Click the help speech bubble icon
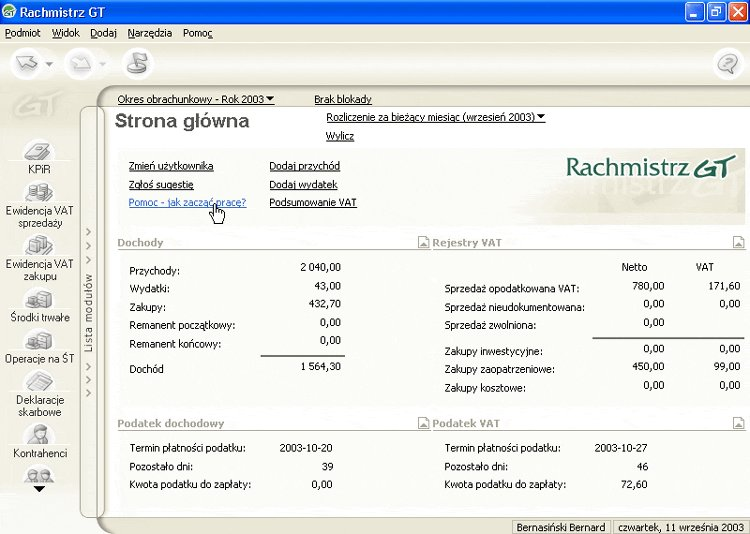750x534 pixels. (x=728, y=64)
